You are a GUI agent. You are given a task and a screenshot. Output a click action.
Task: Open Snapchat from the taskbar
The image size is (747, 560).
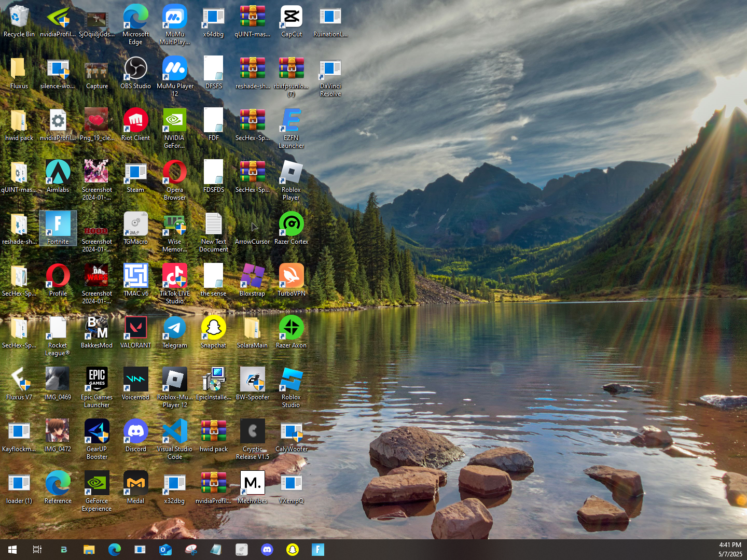tap(293, 550)
